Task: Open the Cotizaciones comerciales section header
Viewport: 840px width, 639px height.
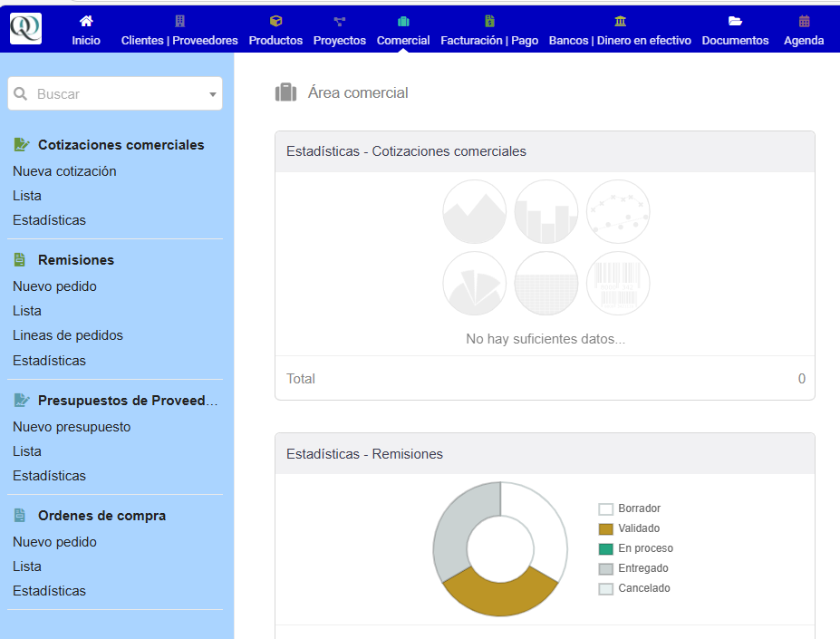Action: coord(121,145)
